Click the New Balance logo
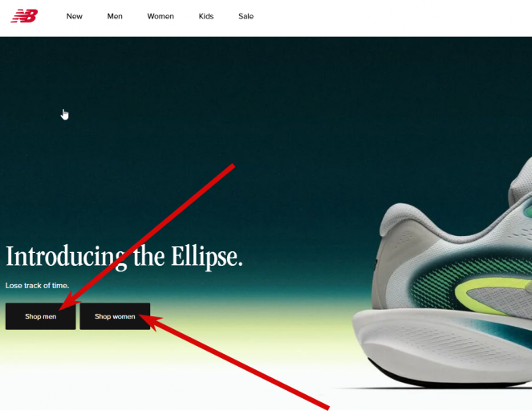This screenshot has width=532, height=411. [24, 16]
